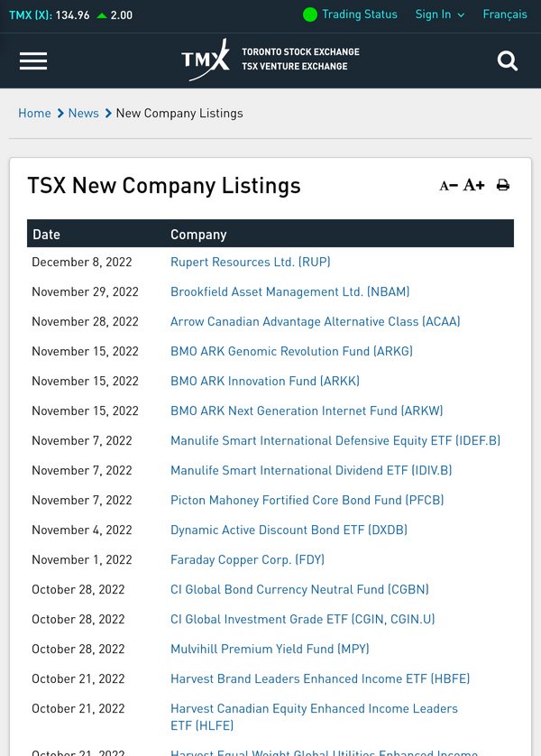Open the Sign In dropdown
Screen dimensions: 541x756
(440, 14)
